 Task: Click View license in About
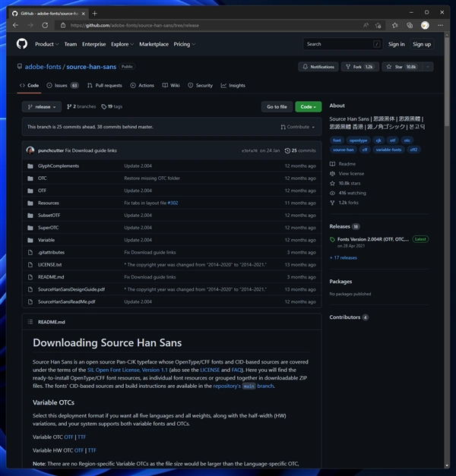[347, 174]
